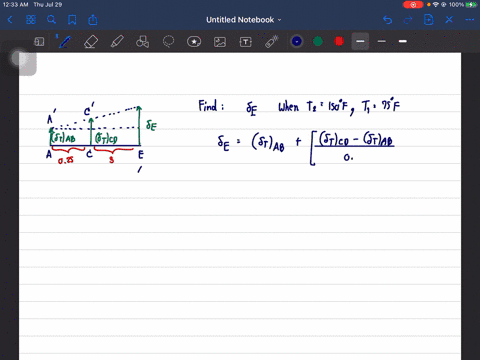This screenshot has height=360, width=480.
Task: Choose the red pen color
Action: point(339,42)
